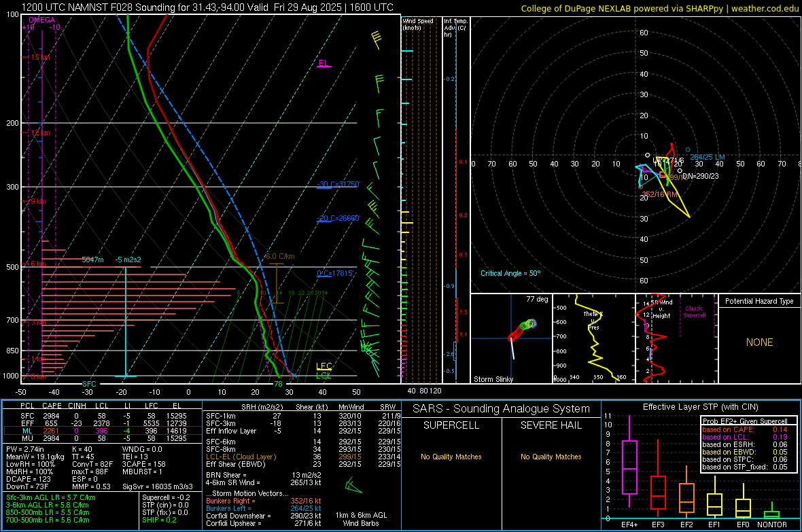This screenshot has width=802, height=532.
Task: Click the "ConvT = 82F" value
Action: pos(92,464)
